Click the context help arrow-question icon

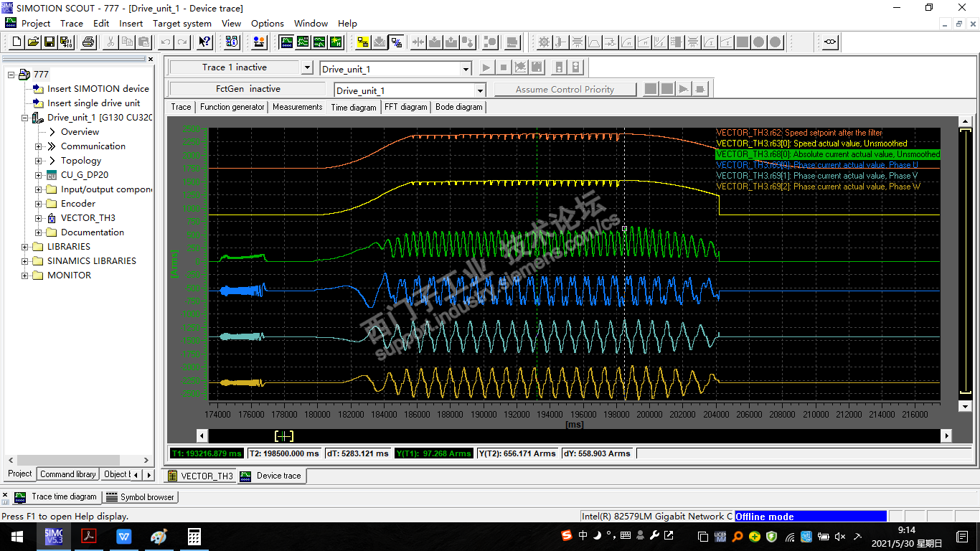pos(204,42)
